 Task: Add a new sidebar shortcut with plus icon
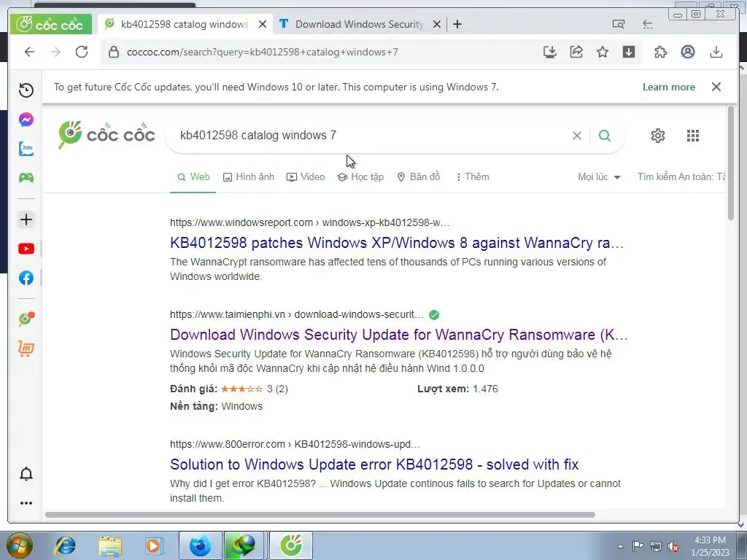coord(26,219)
